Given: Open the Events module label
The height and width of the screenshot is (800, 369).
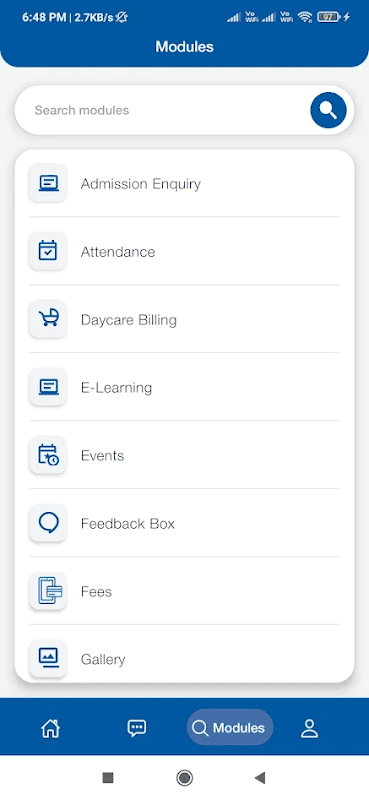Looking at the screenshot, I should 103,456.
